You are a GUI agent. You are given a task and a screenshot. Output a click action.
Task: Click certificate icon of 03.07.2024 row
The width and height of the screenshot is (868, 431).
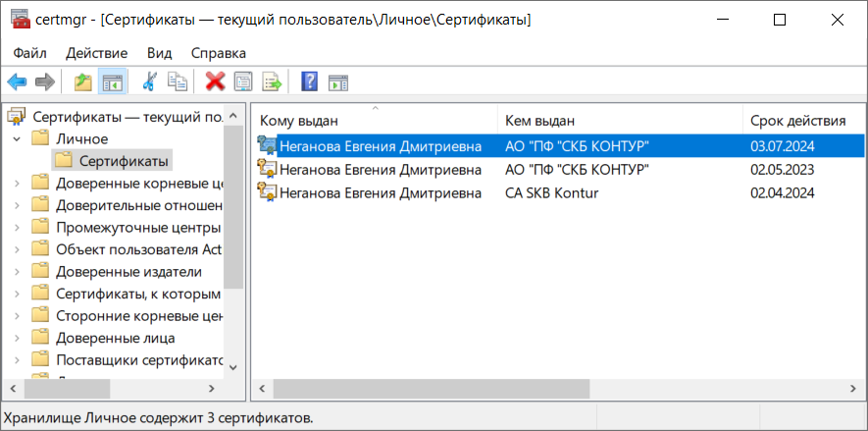point(268,145)
